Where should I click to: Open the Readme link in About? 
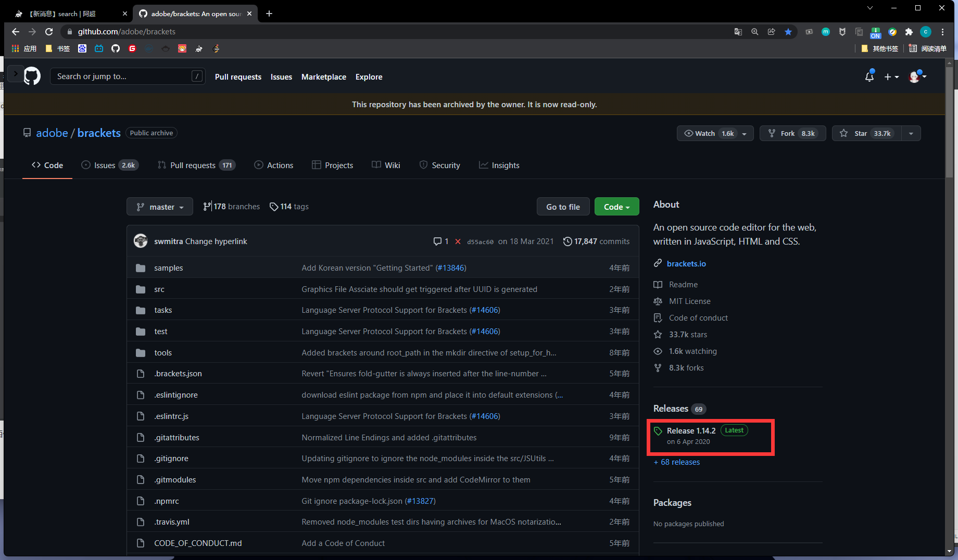683,285
